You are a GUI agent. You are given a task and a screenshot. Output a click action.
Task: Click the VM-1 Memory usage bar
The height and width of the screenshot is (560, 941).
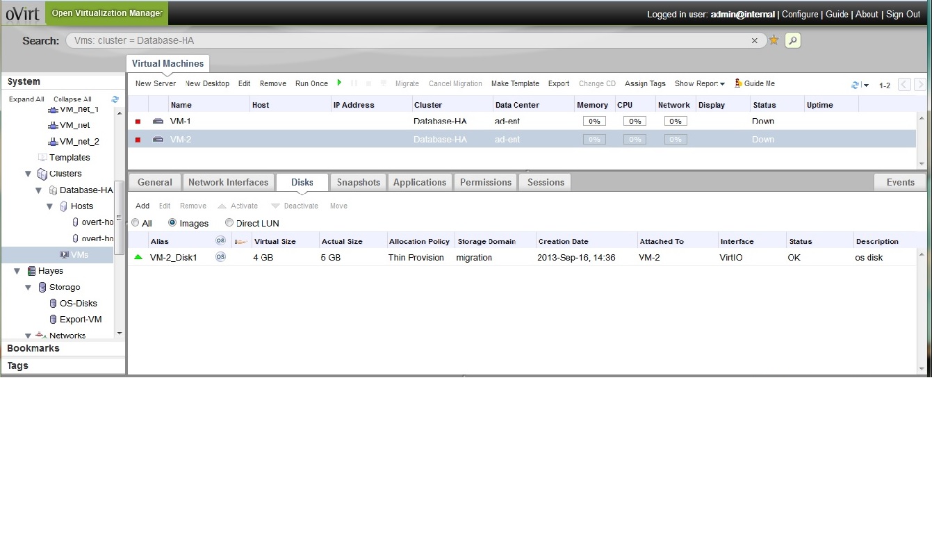pyautogui.click(x=594, y=121)
